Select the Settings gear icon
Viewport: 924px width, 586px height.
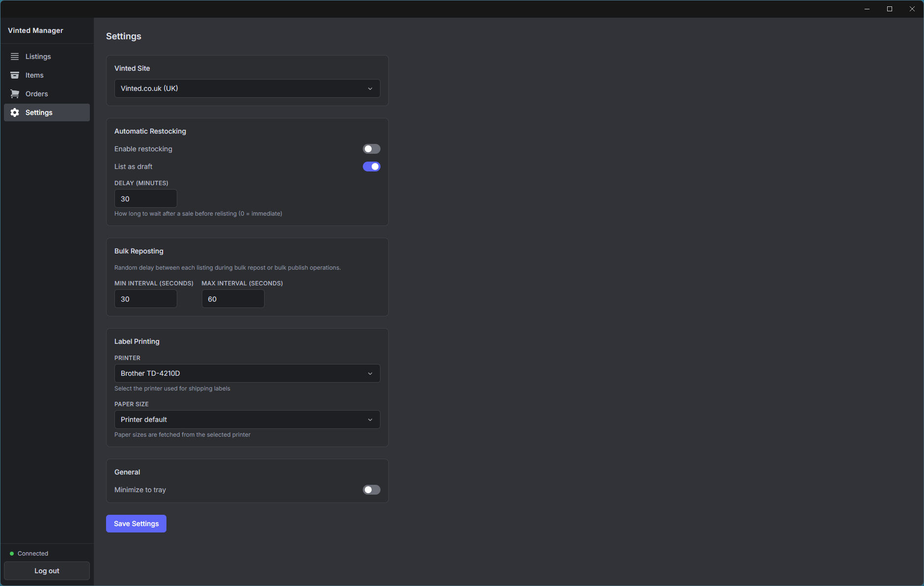click(x=15, y=112)
